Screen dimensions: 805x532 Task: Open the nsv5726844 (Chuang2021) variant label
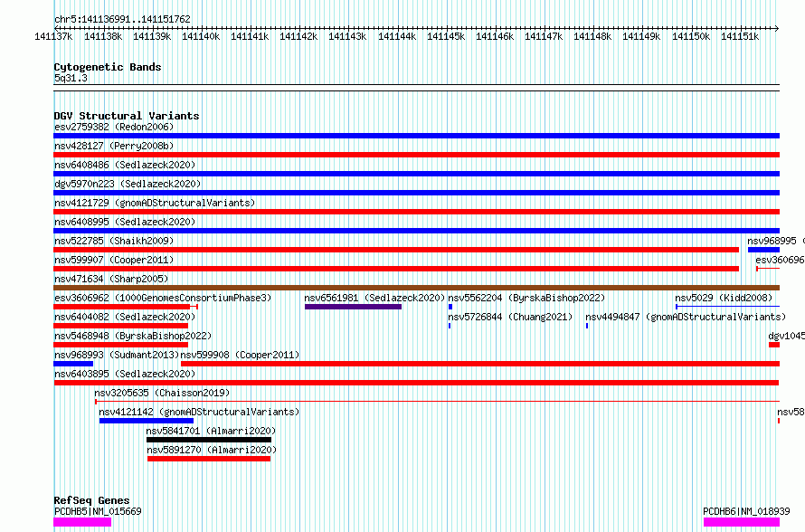coord(510,317)
